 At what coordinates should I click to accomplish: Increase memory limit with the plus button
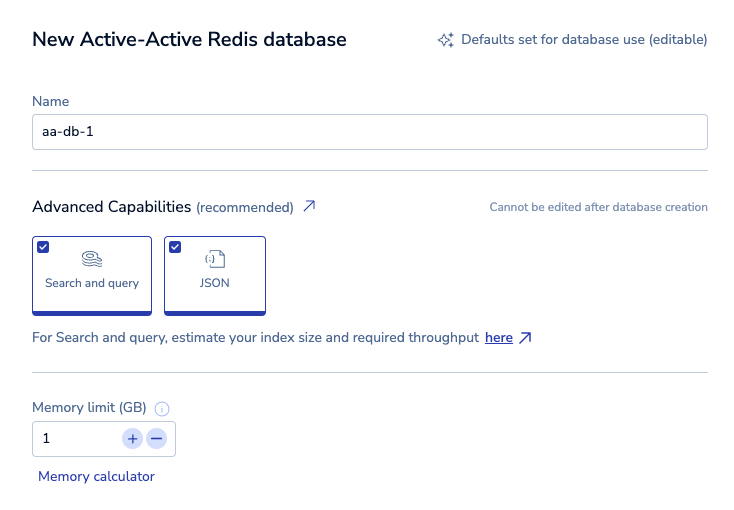[132, 439]
